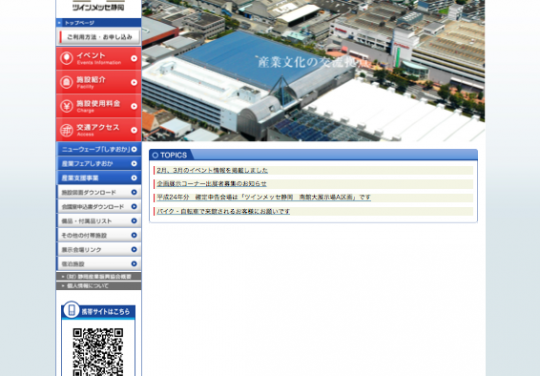Click arrow icon on 産業支援事業 row
Viewport: 540px width, 376px height.
(x=134, y=178)
